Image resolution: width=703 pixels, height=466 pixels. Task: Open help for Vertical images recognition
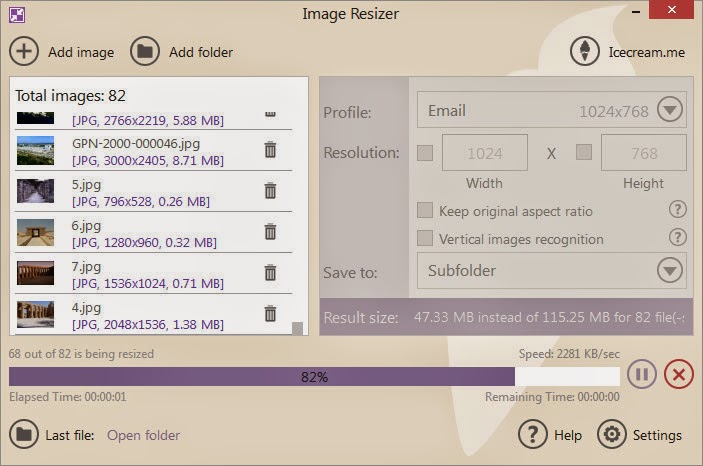[677, 237]
